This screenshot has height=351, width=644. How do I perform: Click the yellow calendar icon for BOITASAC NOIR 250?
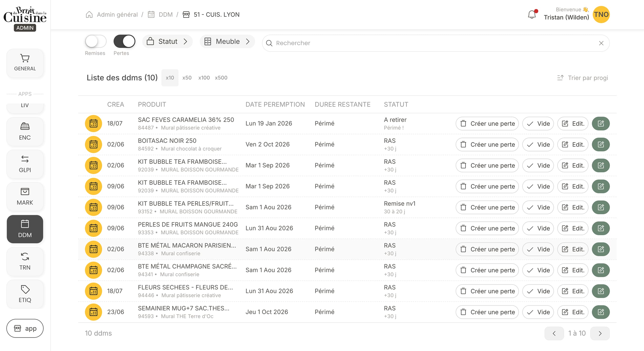click(93, 144)
